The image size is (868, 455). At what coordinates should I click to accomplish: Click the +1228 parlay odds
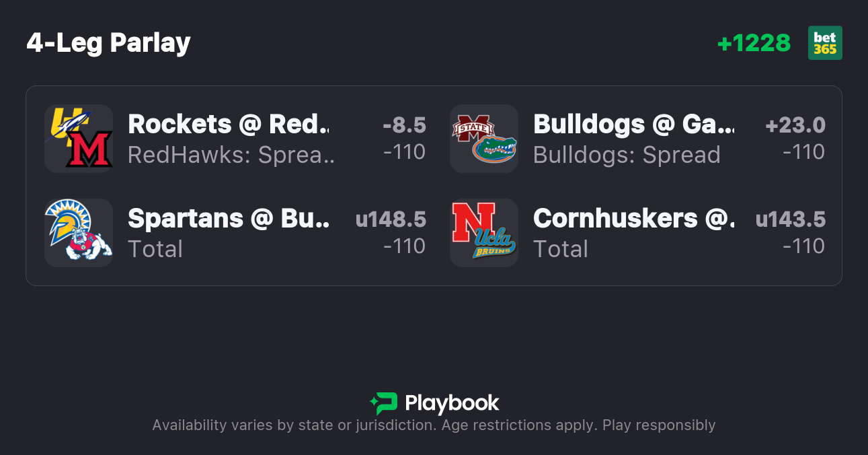pos(754,44)
